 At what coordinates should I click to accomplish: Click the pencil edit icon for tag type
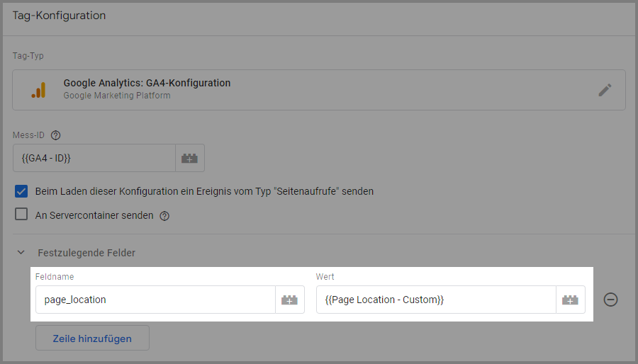click(x=605, y=90)
